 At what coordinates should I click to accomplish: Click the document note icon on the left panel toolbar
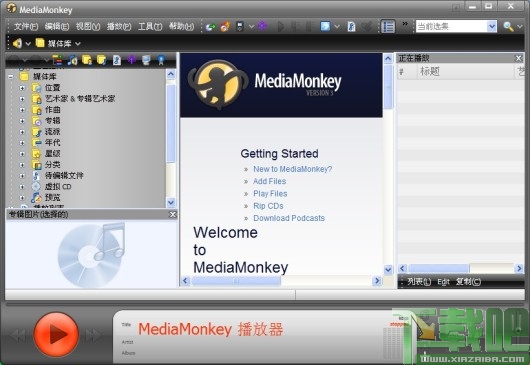coord(117,60)
